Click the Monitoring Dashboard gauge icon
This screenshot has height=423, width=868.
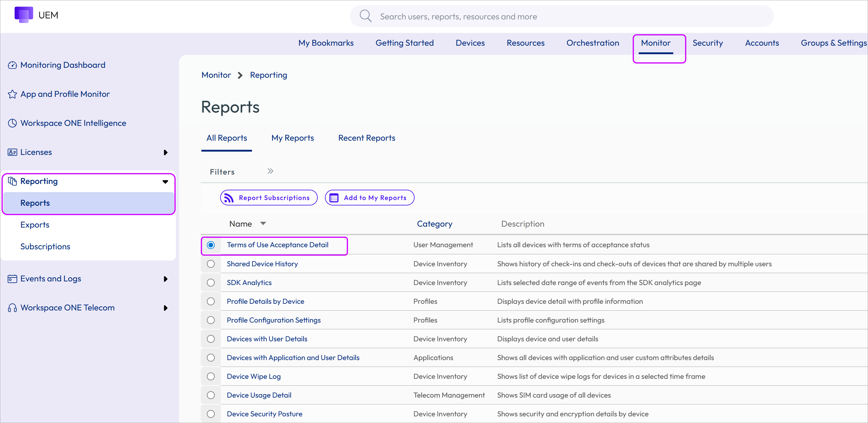tap(12, 65)
